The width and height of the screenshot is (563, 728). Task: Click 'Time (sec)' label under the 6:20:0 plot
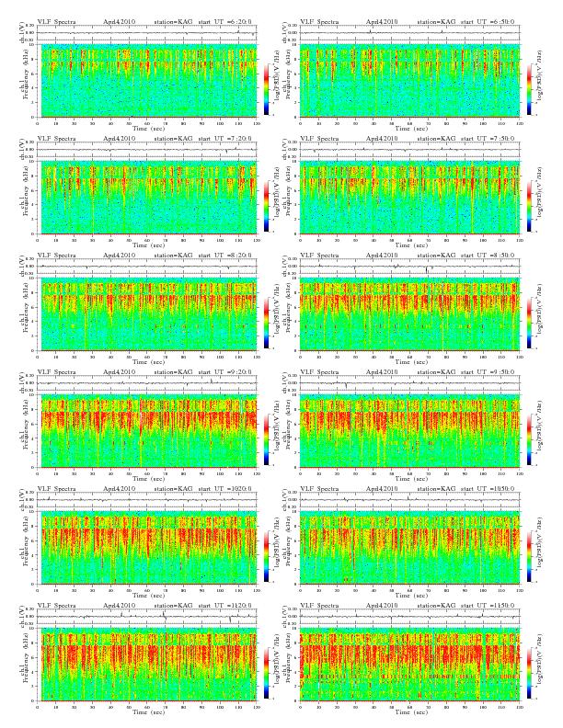tap(148, 128)
